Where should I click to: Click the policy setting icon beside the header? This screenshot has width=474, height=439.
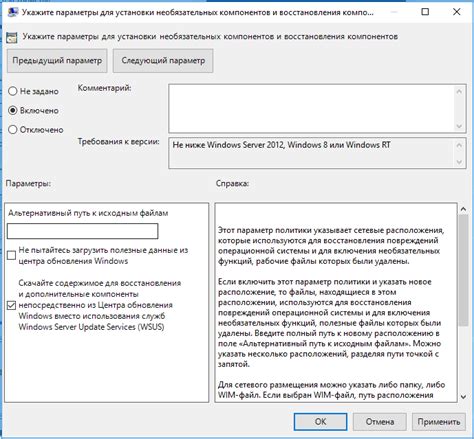point(12,37)
